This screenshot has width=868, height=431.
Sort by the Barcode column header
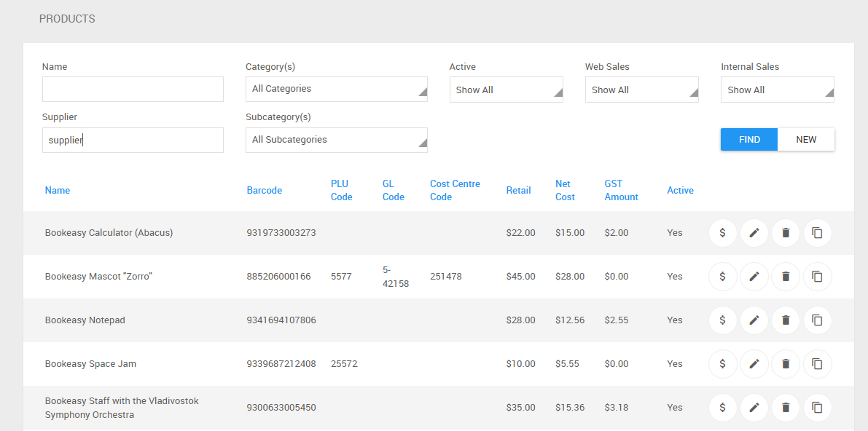pos(264,190)
